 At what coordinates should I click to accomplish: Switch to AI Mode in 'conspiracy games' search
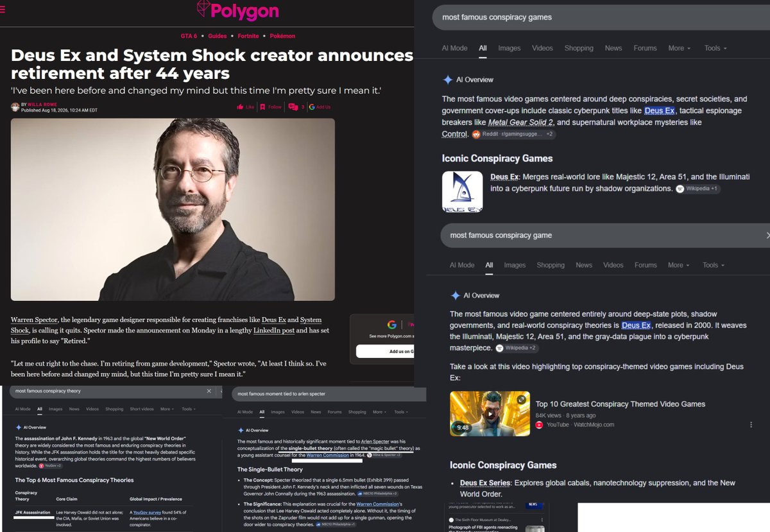(x=454, y=48)
